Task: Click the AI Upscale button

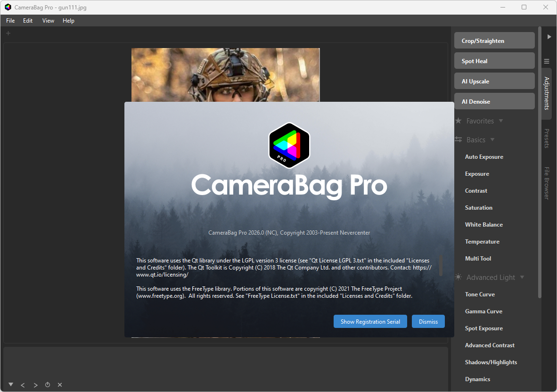Action: (x=494, y=81)
